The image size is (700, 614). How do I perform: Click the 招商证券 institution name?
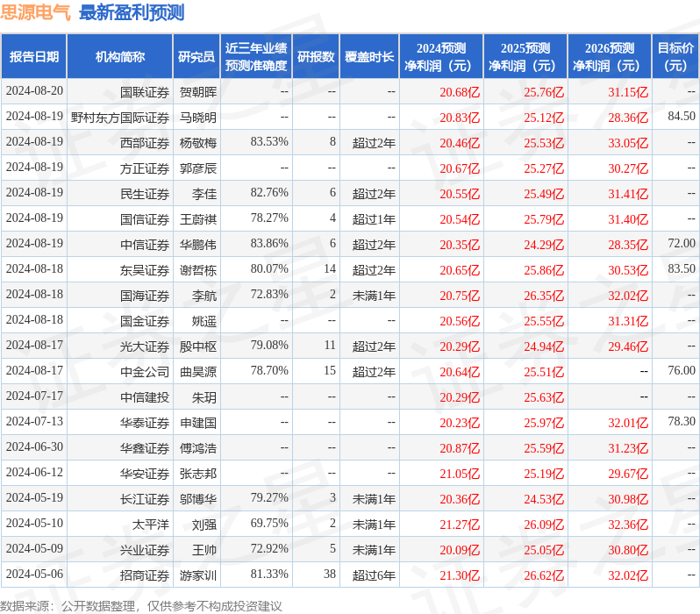pyautogui.click(x=145, y=575)
